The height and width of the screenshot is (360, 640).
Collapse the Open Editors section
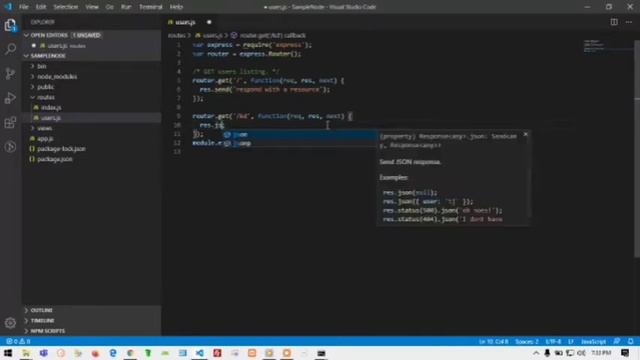91,35
